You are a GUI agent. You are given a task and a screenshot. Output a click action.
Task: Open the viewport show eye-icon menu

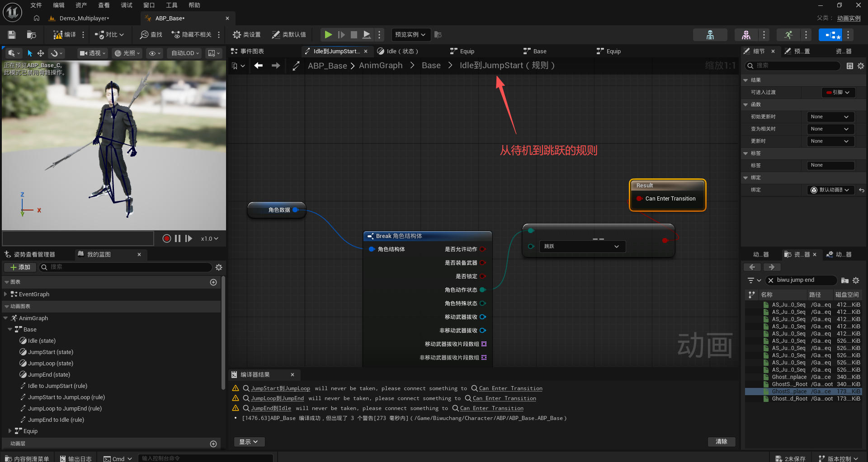(x=155, y=53)
